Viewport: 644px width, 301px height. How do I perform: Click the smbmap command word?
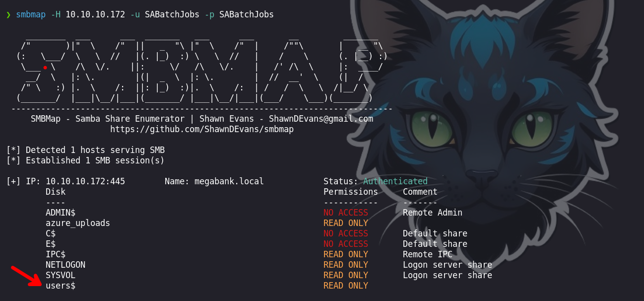(x=31, y=15)
